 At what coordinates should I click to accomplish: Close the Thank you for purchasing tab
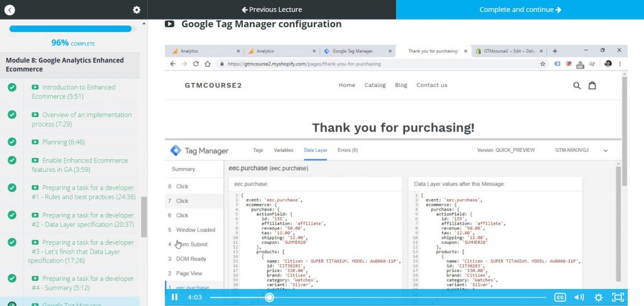point(465,51)
